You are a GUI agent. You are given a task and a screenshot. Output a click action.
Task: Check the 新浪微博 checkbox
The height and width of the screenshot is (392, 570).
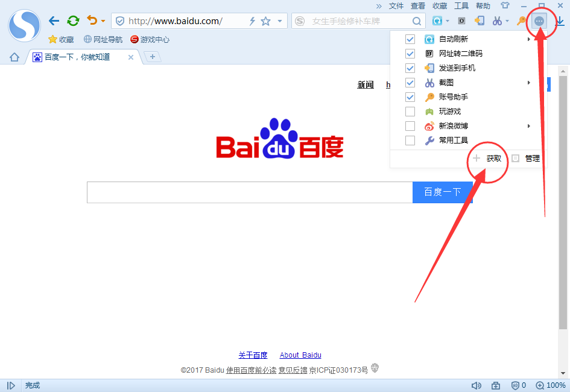tap(410, 125)
